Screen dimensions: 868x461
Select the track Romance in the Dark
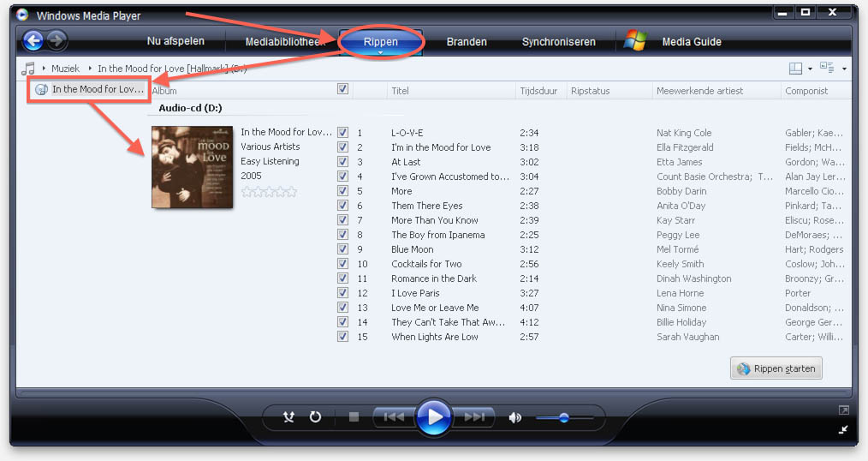tap(433, 278)
